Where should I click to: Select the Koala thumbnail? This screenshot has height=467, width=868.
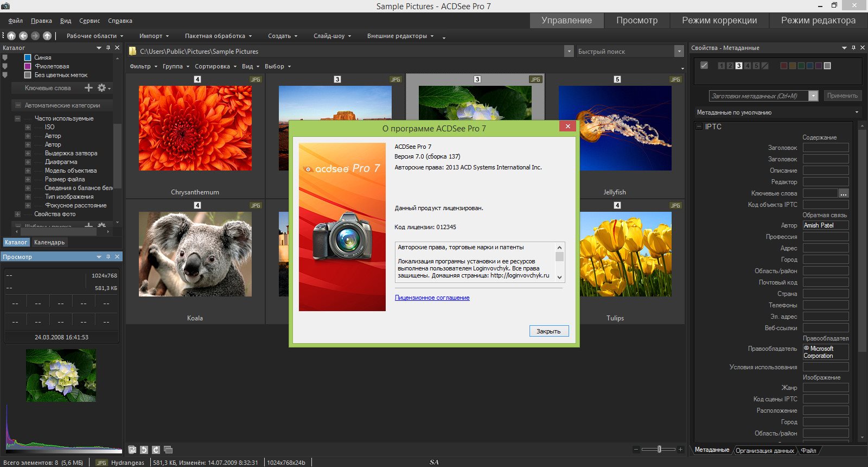tap(195, 254)
